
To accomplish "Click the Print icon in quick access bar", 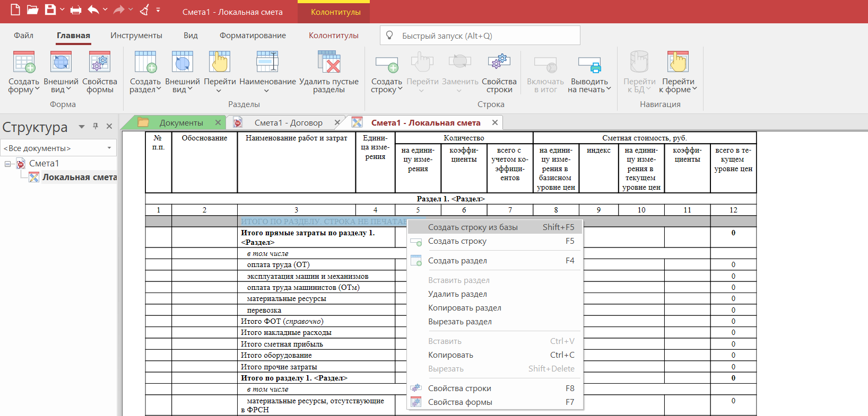I will tap(76, 10).
